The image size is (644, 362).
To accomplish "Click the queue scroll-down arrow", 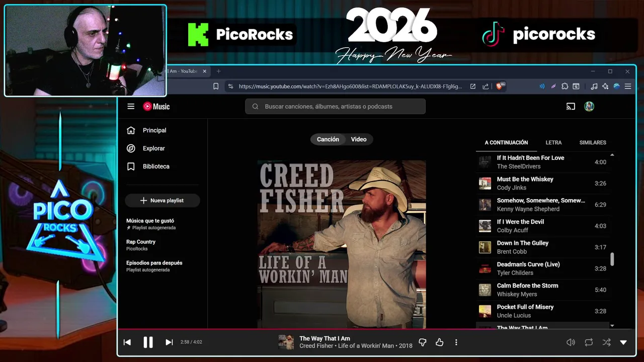I will point(612,326).
